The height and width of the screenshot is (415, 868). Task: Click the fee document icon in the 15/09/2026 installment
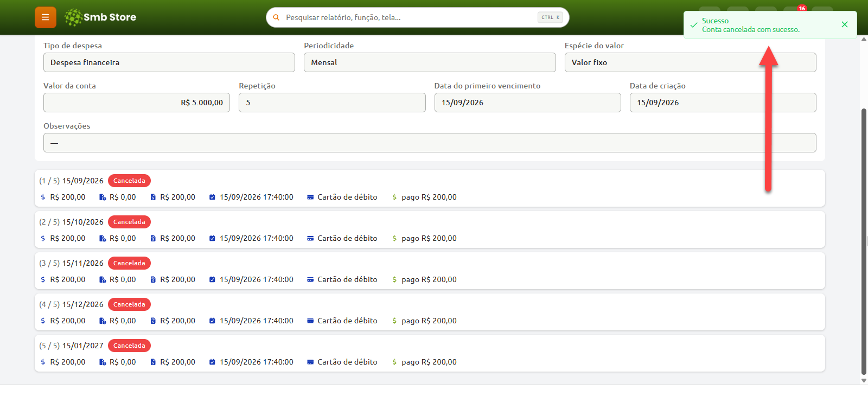click(x=103, y=197)
